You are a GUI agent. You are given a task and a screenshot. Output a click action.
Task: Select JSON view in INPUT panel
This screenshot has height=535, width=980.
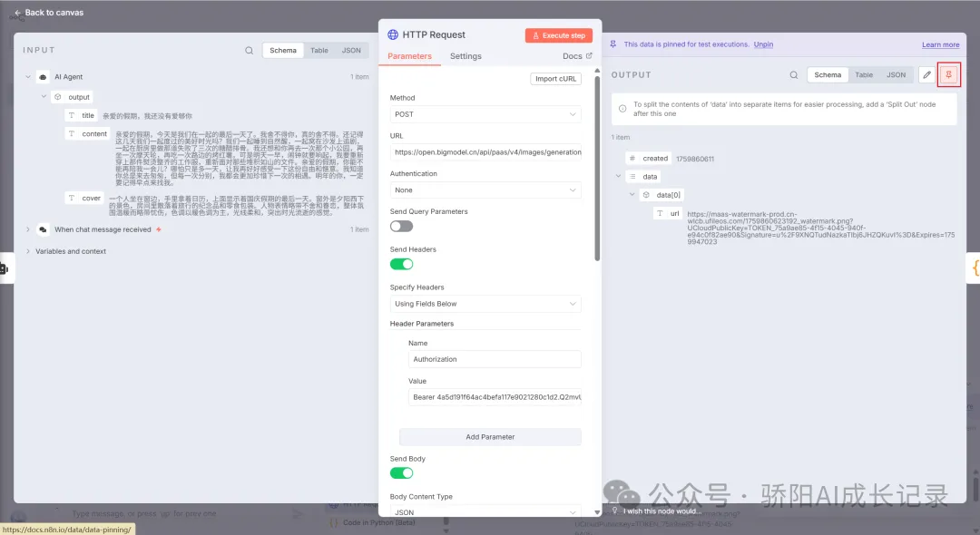pyautogui.click(x=351, y=51)
